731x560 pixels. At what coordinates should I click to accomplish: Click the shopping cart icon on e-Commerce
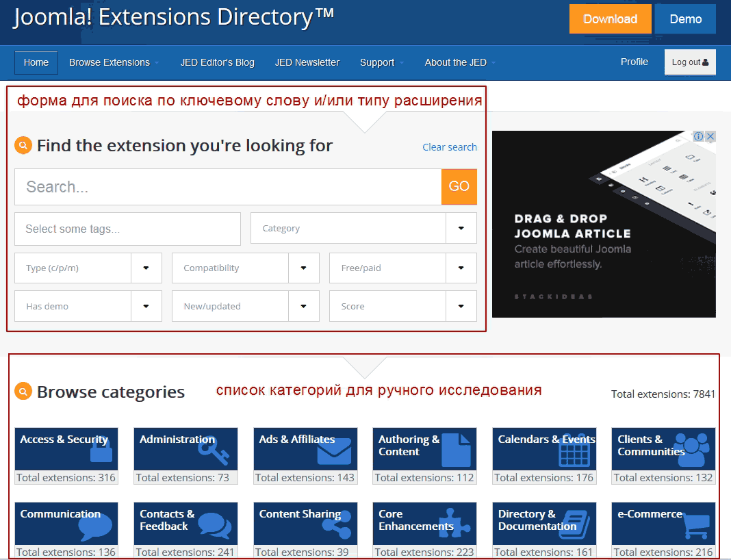[696, 526]
